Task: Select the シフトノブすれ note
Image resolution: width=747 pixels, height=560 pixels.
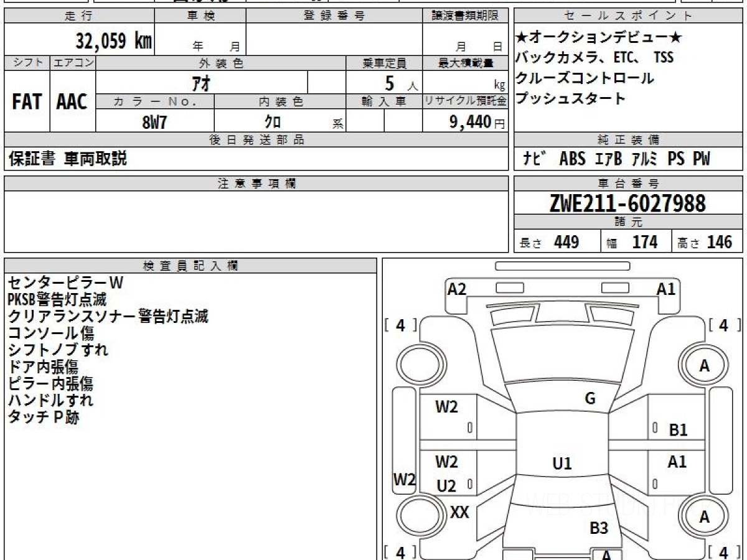Action: (58, 350)
